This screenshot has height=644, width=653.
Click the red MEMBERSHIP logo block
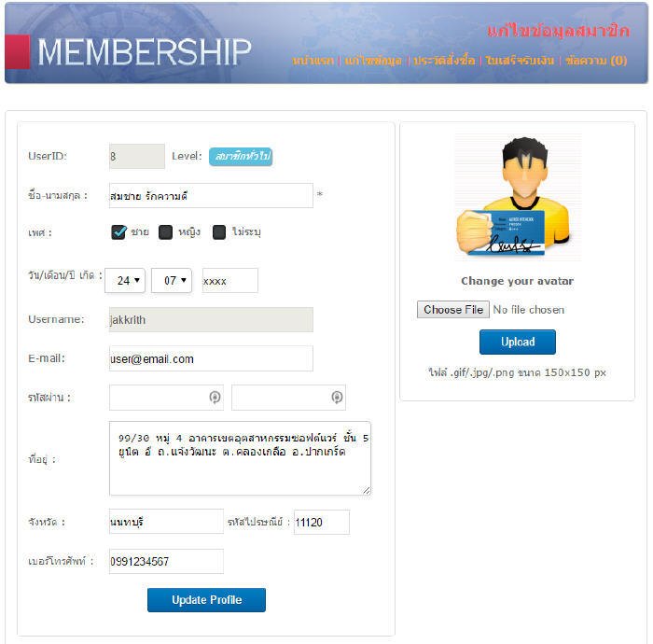tap(17, 52)
